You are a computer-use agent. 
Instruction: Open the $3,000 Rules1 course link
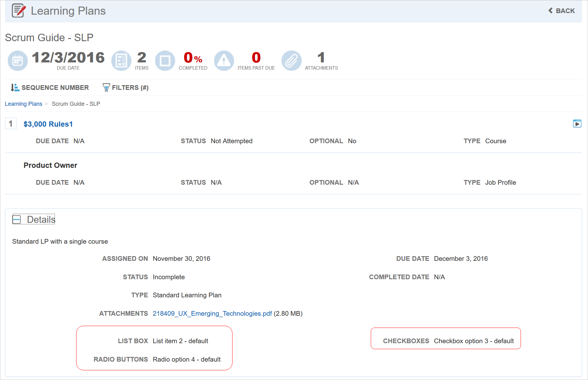[x=48, y=124]
